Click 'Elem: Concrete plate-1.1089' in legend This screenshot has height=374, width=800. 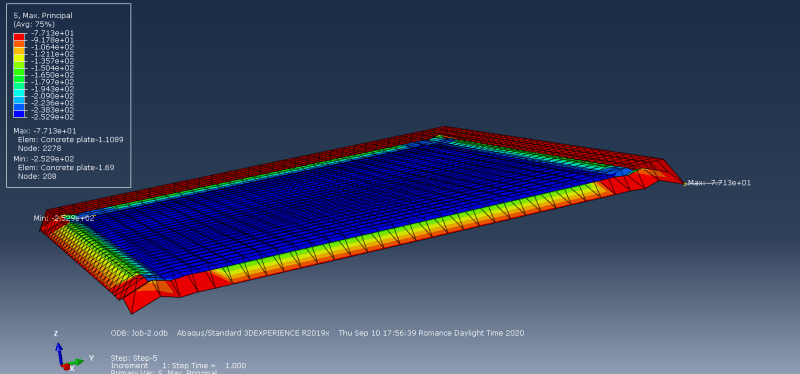[x=70, y=139]
